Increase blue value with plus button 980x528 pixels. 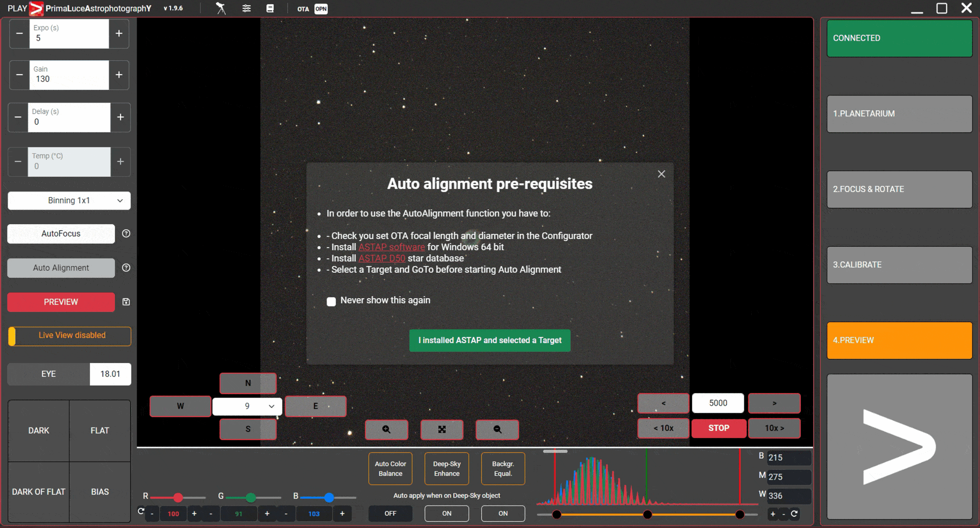(x=342, y=514)
